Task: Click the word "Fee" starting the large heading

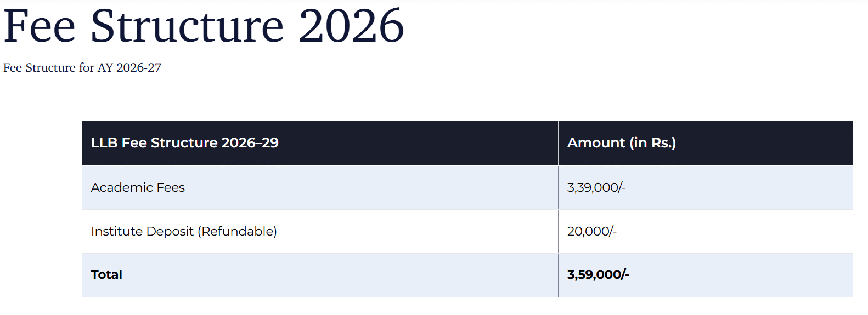Action: (40, 26)
